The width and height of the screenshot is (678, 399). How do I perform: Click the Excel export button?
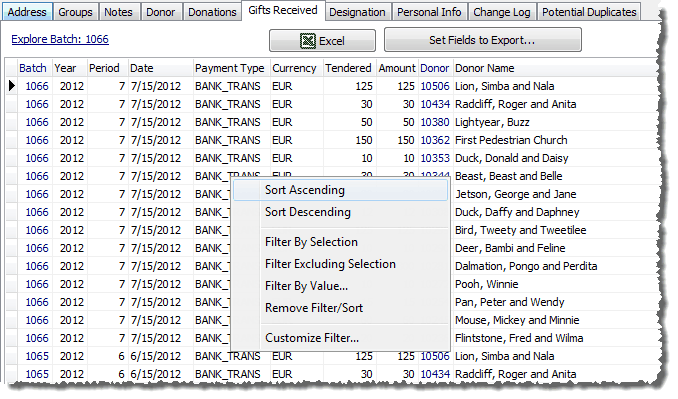pos(322,41)
